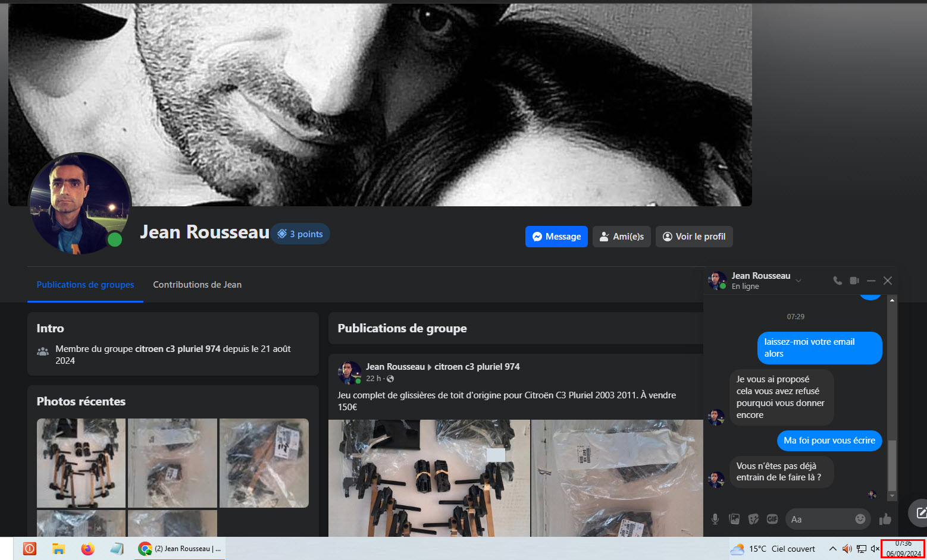Viewport: 927px width, 560px height.
Task: Click the blue Message button
Action: click(x=556, y=237)
